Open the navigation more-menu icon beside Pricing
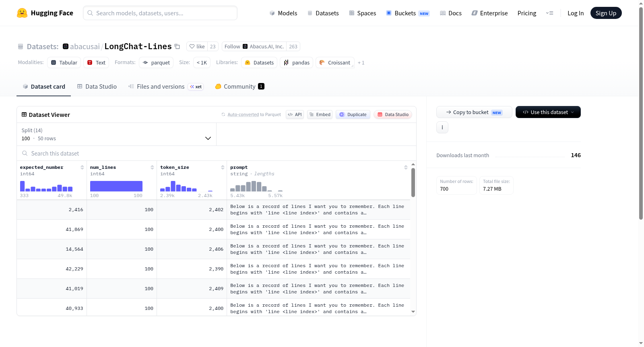This screenshot has height=347, width=644. (549, 13)
